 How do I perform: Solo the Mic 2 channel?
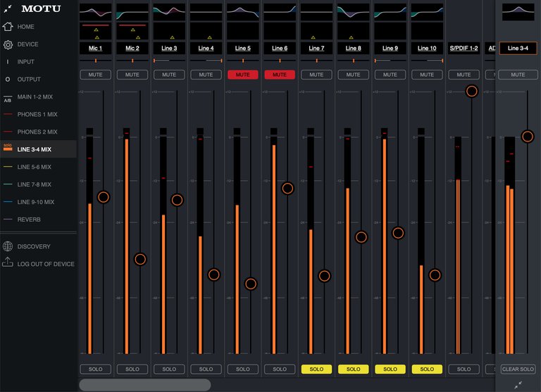pyautogui.click(x=132, y=369)
